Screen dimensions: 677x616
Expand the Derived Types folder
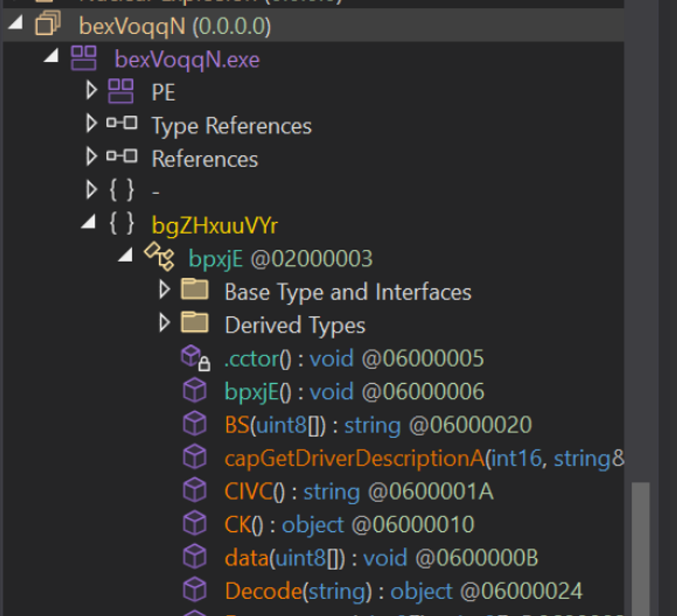coord(165,323)
